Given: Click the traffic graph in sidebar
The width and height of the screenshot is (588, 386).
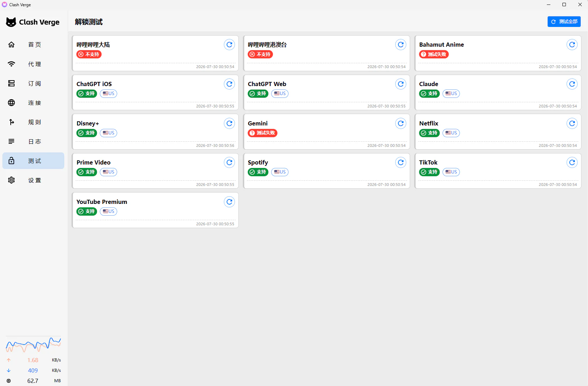Looking at the screenshot, I should pos(33,345).
